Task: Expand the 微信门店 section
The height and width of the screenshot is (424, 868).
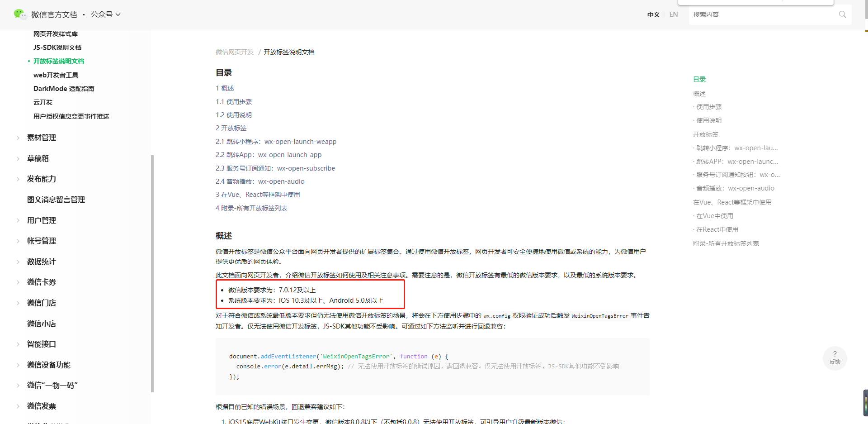Action: coord(41,303)
